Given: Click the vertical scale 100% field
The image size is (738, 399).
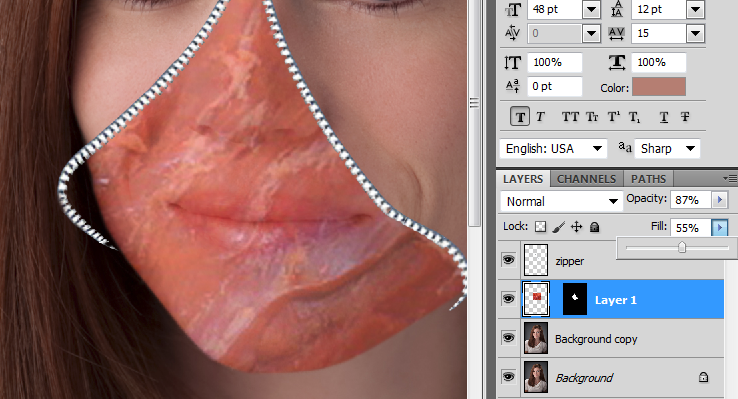Looking at the screenshot, I should 555,63.
